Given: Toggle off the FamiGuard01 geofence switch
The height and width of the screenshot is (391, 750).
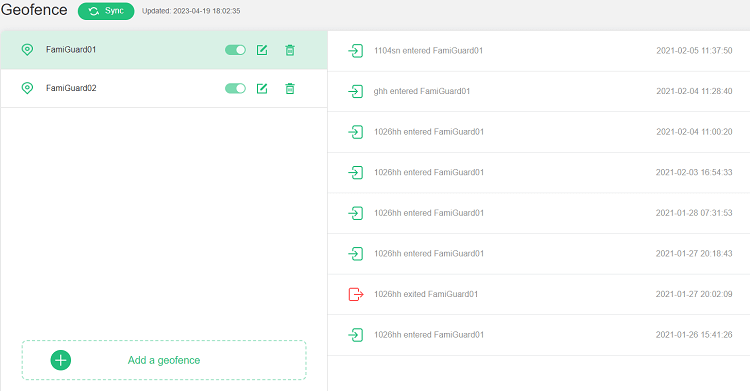Looking at the screenshot, I should pos(235,50).
